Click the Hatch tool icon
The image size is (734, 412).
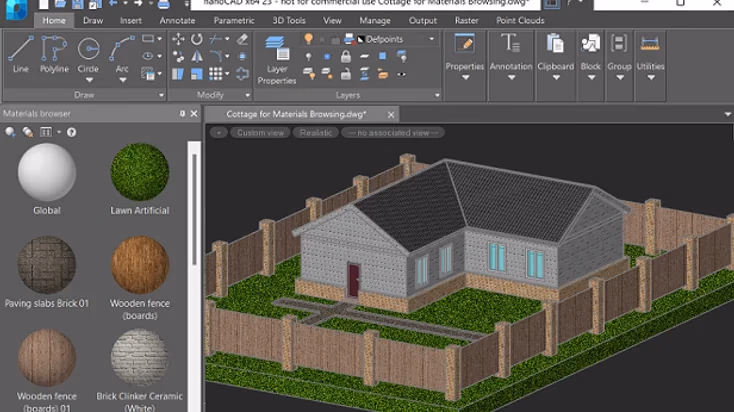tap(148, 74)
